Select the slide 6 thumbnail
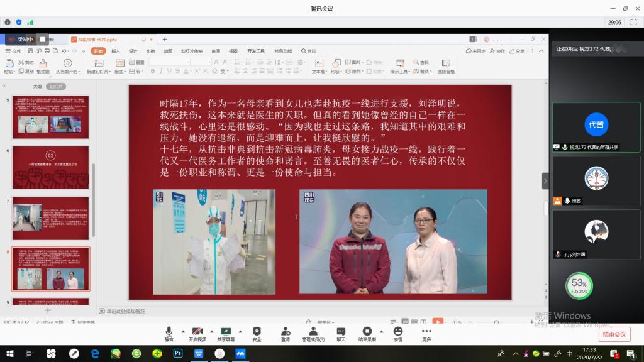The height and width of the screenshot is (362, 644). coord(51,168)
